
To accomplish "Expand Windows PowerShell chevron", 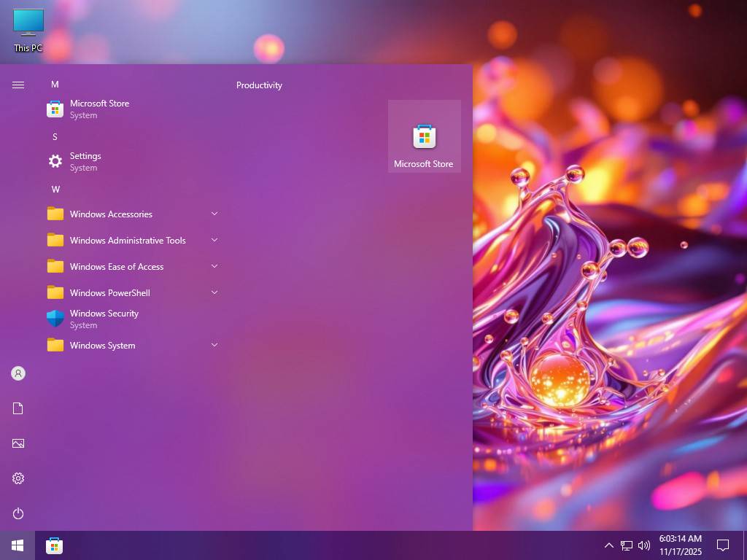I will click(x=214, y=292).
